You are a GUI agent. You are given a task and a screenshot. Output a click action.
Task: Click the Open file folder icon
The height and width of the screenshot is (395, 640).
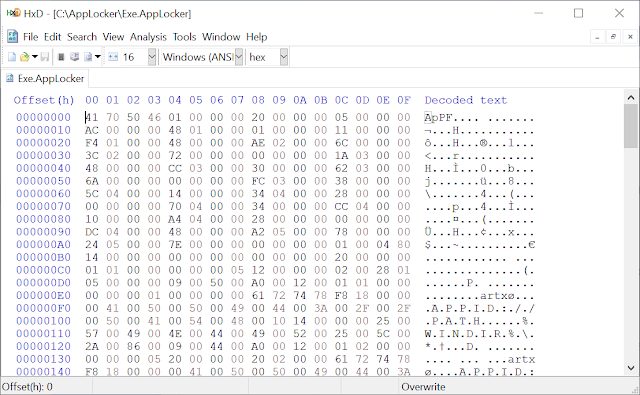tap(24, 57)
